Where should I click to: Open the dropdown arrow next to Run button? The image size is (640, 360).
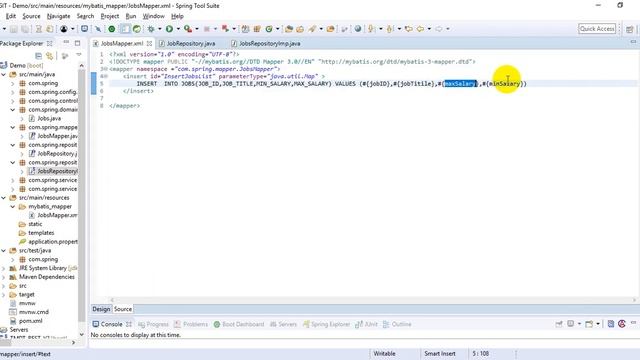[178, 29]
